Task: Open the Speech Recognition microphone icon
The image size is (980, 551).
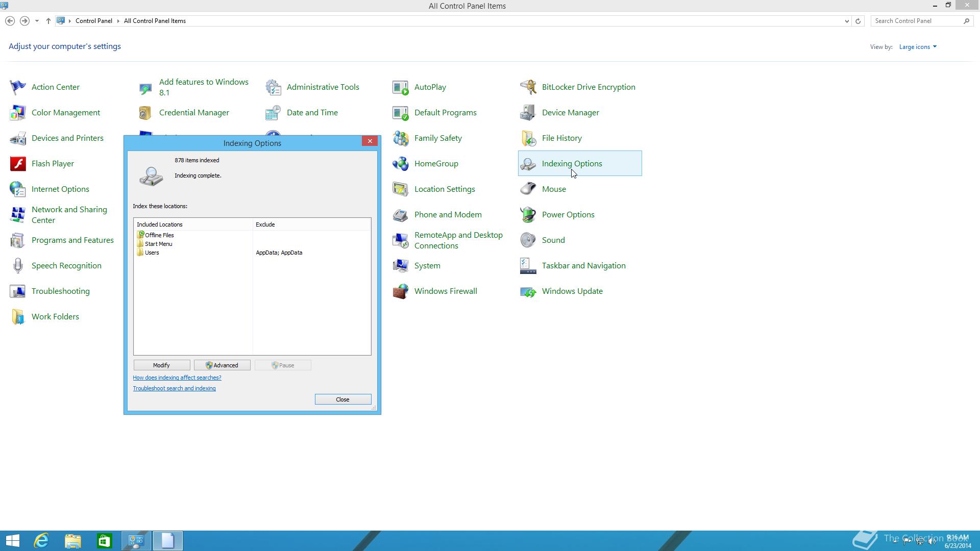Action: tap(18, 266)
